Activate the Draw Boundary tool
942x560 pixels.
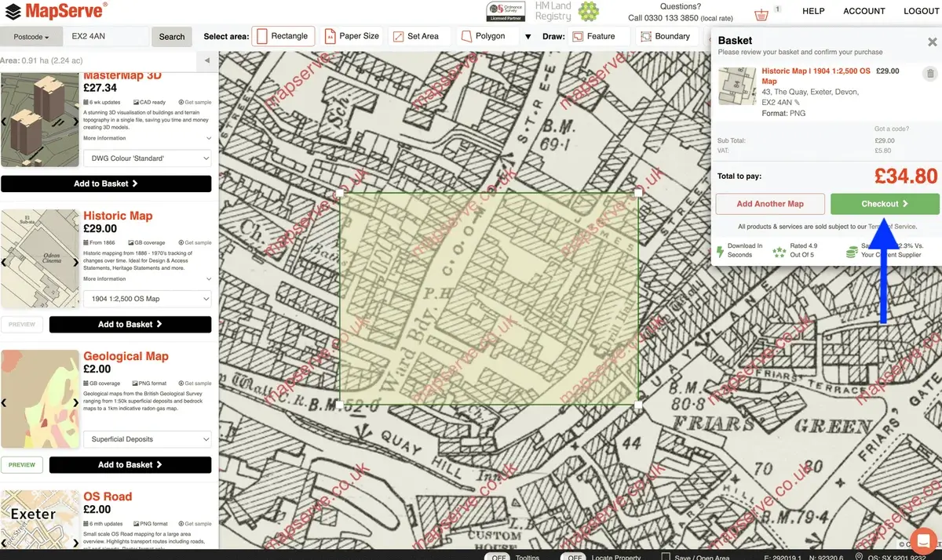(x=666, y=36)
